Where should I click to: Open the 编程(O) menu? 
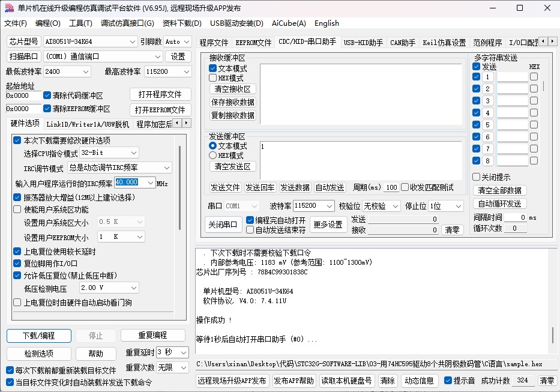point(48,23)
